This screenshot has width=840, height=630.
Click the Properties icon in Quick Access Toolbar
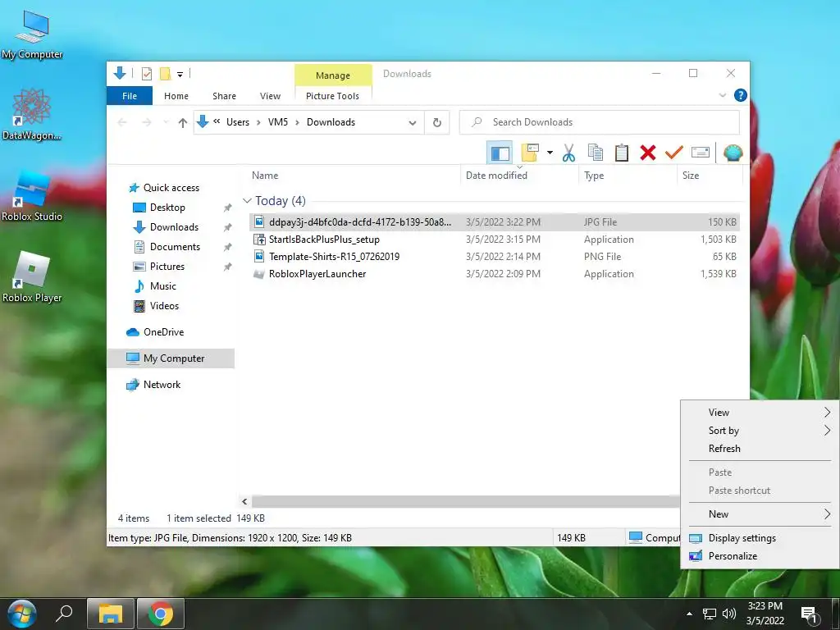146,73
